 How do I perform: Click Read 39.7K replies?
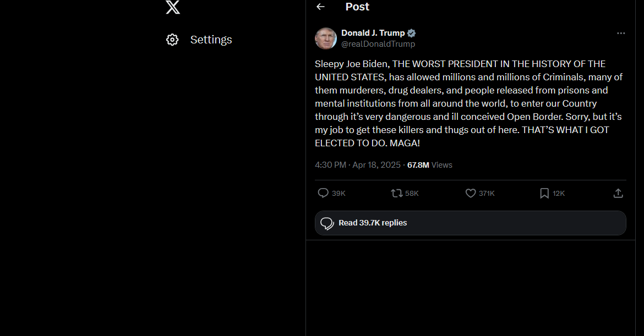[x=373, y=223]
